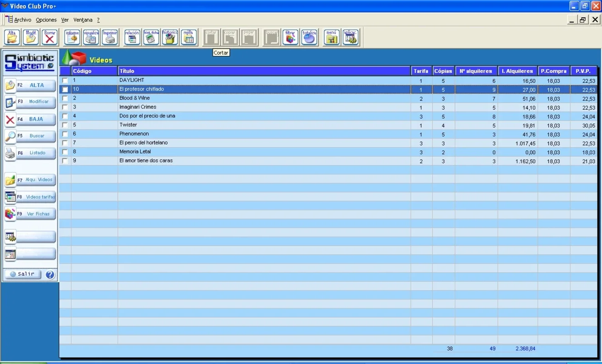Click the Modif. toolbar icon
The width and height of the screenshot is (602, 364).
pyautogui.click(x=31, y=37)
